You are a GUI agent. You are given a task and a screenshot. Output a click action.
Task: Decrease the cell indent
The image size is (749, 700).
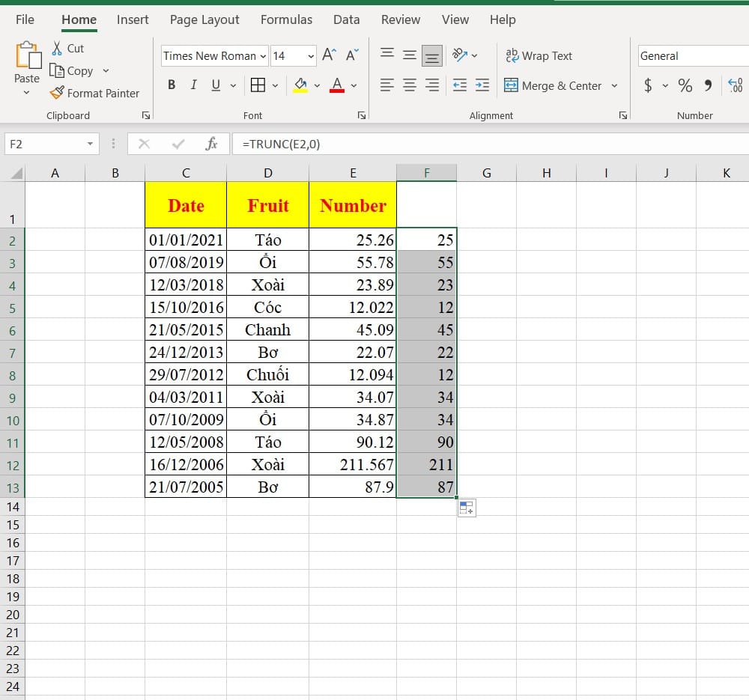460,85
